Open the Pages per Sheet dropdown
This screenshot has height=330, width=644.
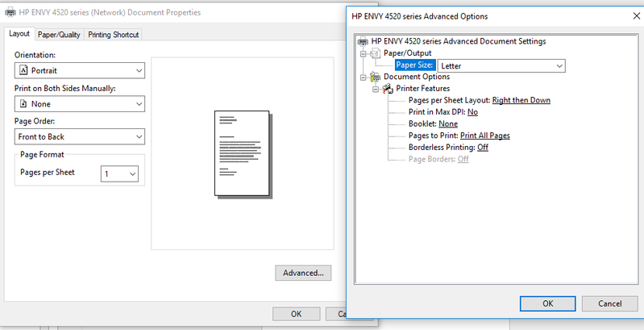click(x=119, y=173)
